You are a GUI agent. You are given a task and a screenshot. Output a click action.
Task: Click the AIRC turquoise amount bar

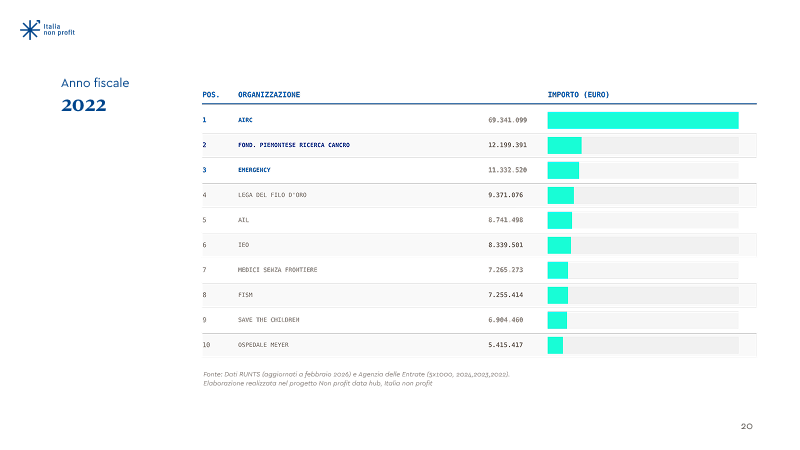(643, 120)
